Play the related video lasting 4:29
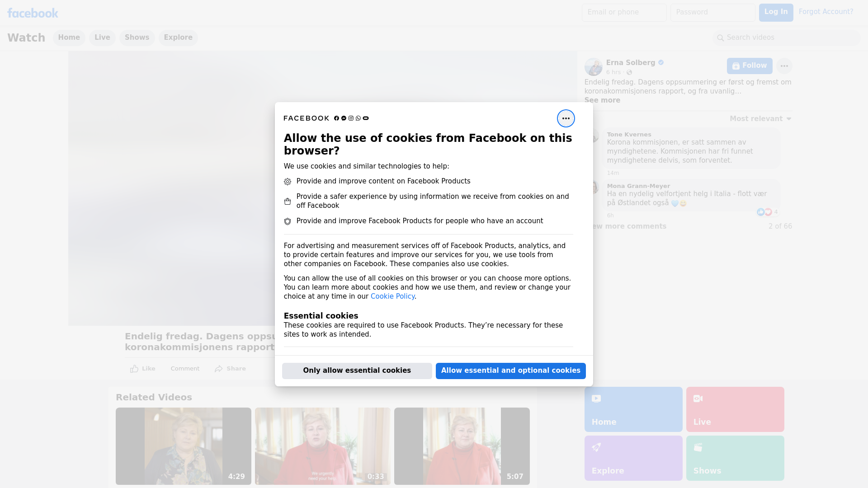868x488 pixels. tap(184, 446)
